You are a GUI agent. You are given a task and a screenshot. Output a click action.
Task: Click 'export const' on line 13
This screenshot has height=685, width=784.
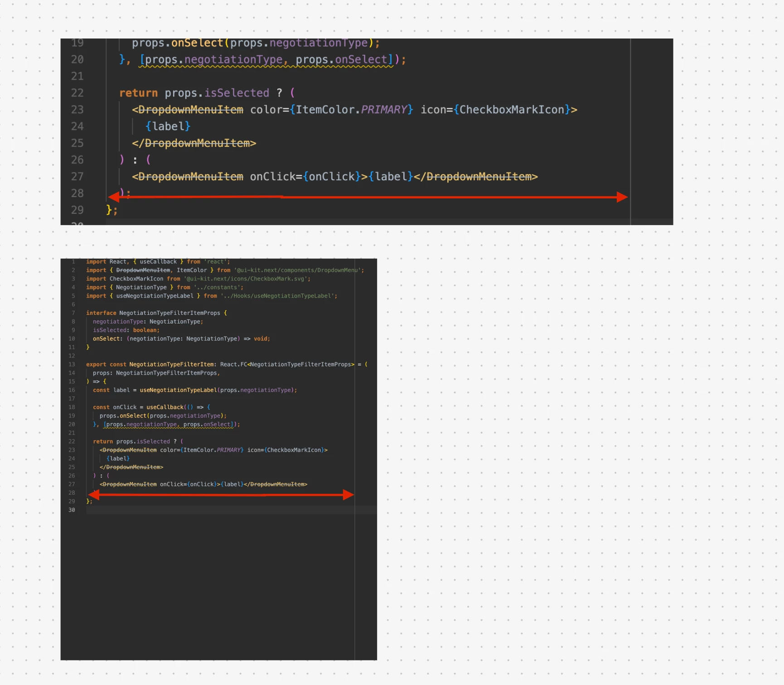pos(106,365)
